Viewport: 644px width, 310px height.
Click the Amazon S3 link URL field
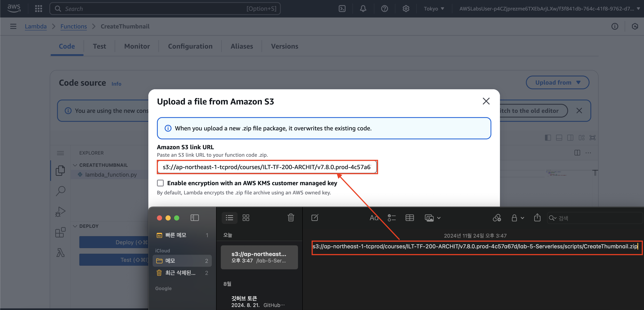(x=267, y=167)
